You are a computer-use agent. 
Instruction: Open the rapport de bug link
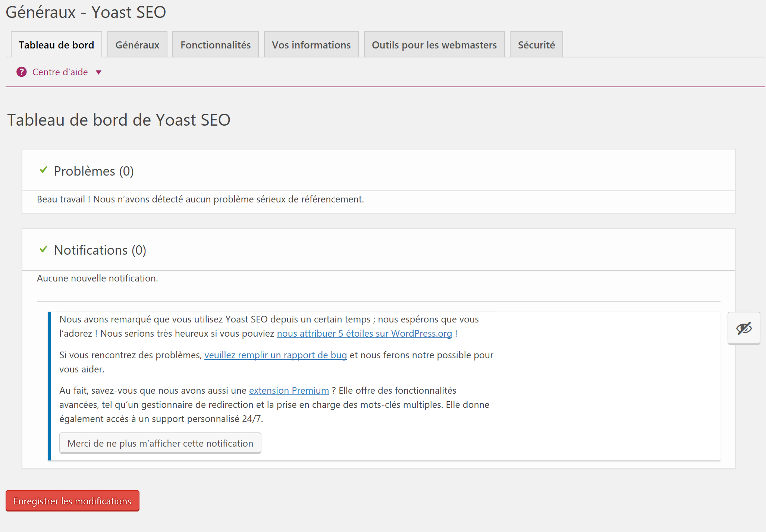pos(276,355)
